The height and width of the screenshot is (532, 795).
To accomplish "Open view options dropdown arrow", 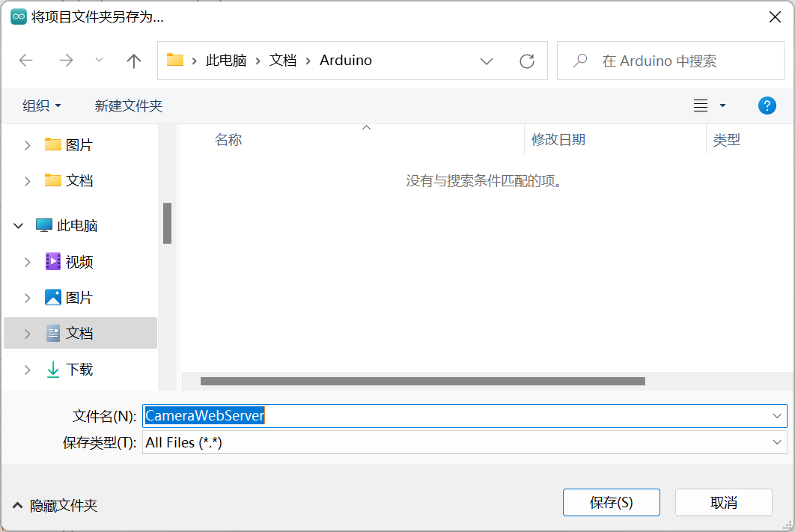I will click(x=722, y=106).
